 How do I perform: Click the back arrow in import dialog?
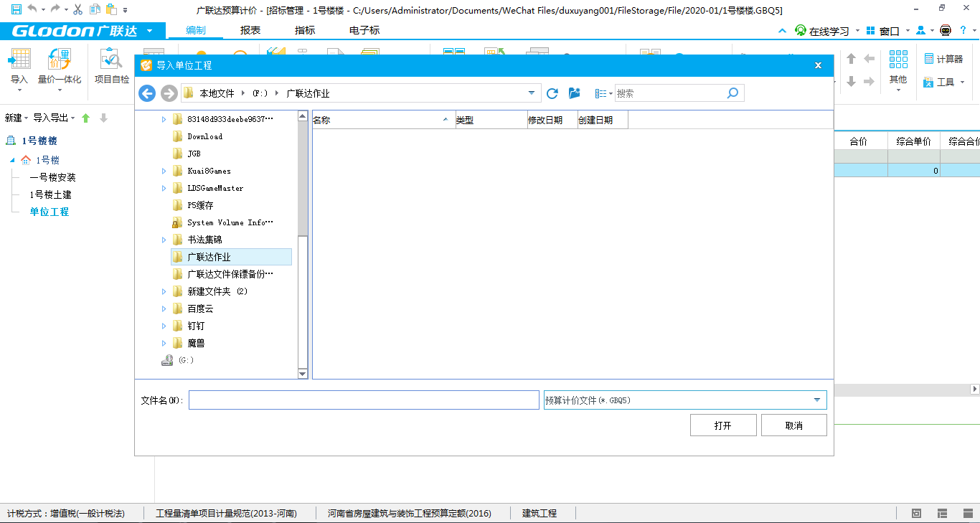click(x=147, y=93)
